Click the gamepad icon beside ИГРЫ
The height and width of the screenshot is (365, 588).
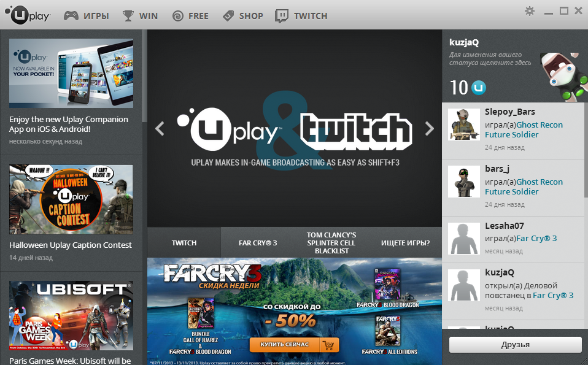(x=71, y=16)
